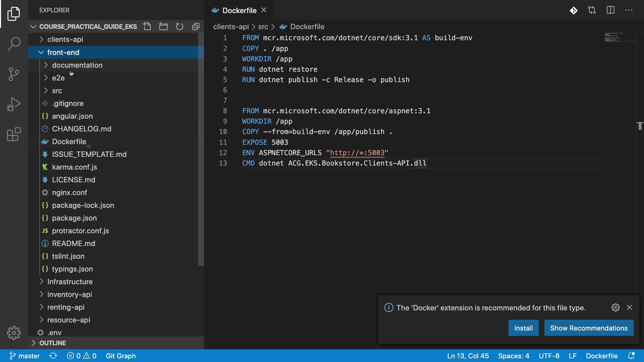Expand the OUTLINE section
This screenshot has height=362, width=644.
(53, 343)
